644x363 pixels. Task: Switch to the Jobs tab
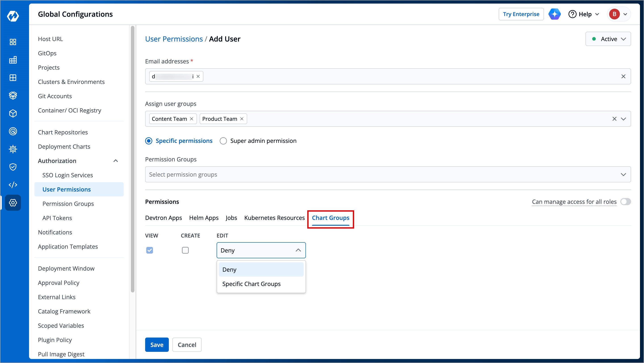(x=231, y=218)
